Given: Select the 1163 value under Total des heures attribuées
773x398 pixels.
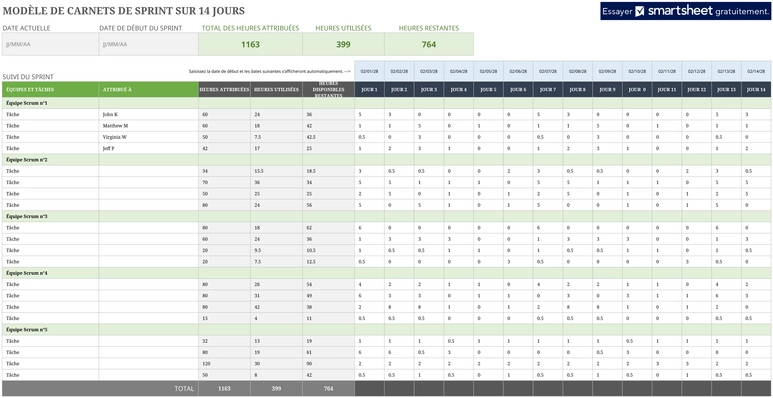Looking at the screenshot, I should point(250,44).
